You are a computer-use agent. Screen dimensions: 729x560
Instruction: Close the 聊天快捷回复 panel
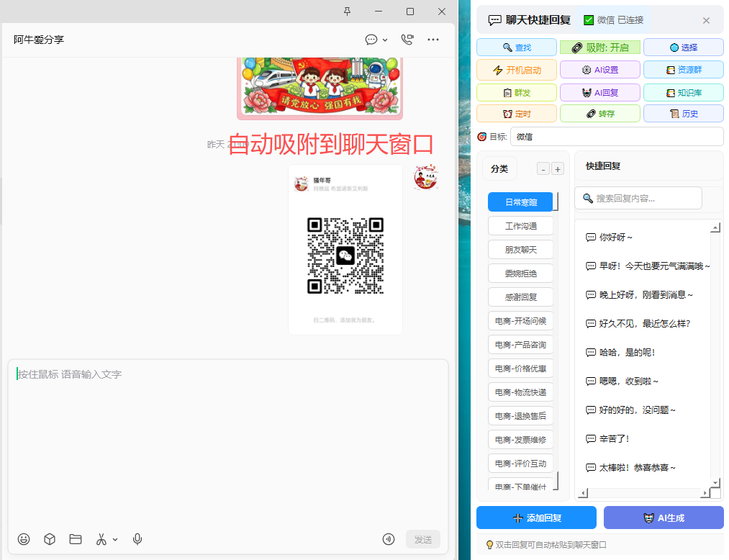[706, 20]
